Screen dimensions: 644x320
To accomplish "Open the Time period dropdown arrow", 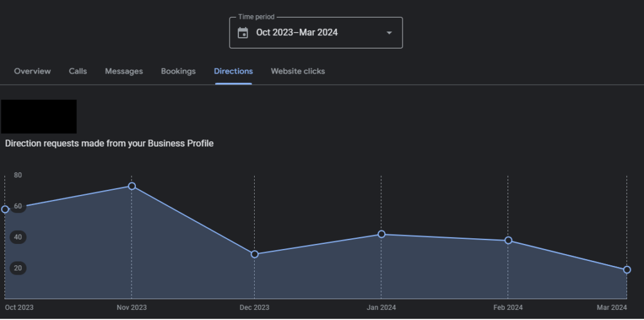I will (389, 33).
